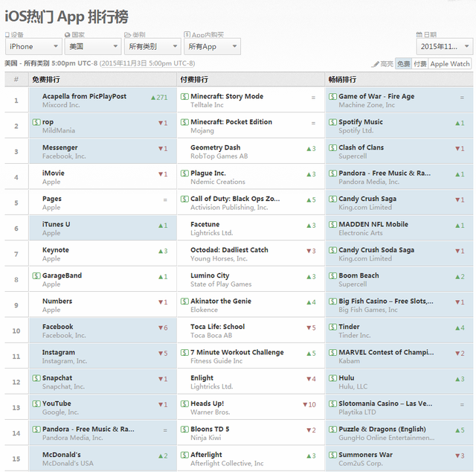
Task: Toggle the 免费 highlight button
Action: point(403,64)
